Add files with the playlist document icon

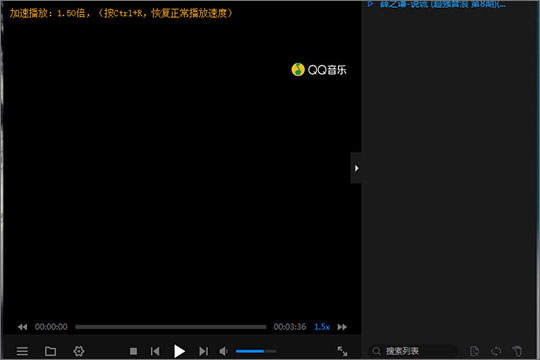(x=475, y=351)
